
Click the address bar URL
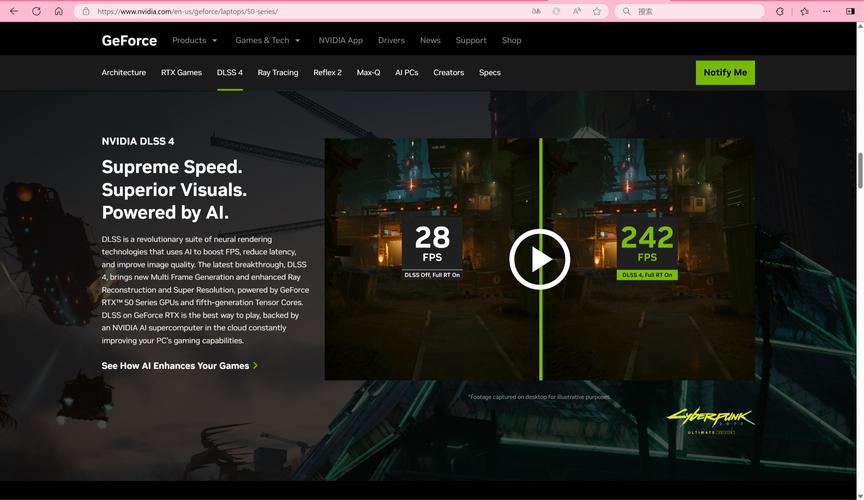[x=187, y=11]
